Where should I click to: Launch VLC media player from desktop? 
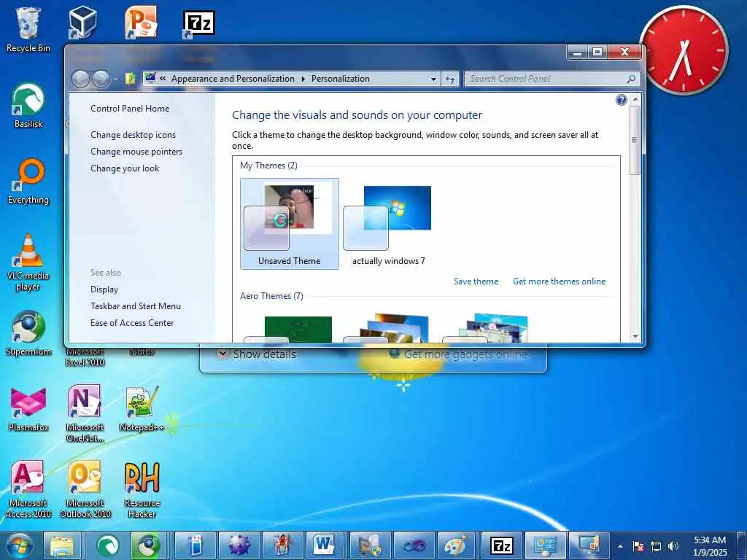[x=28, y=262]
